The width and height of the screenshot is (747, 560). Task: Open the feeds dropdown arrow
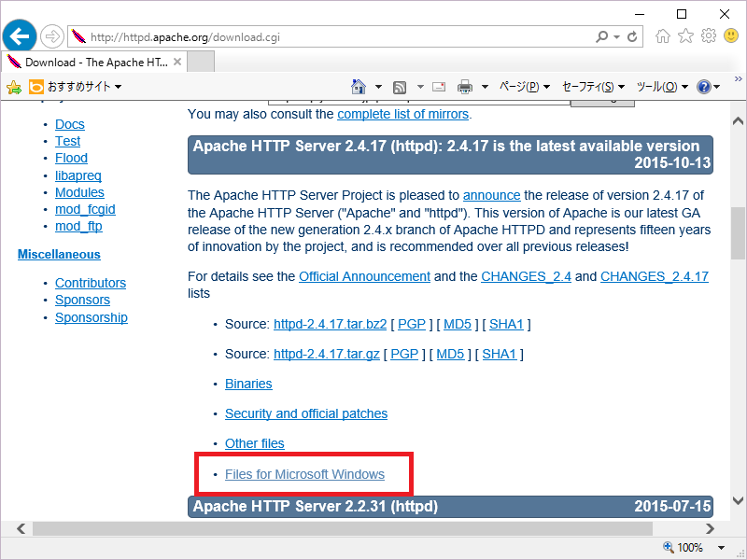pos(420,87)
